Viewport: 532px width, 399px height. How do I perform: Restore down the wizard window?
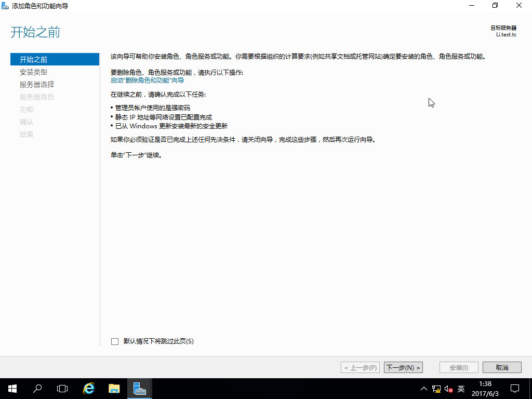(x=495, y=6)
